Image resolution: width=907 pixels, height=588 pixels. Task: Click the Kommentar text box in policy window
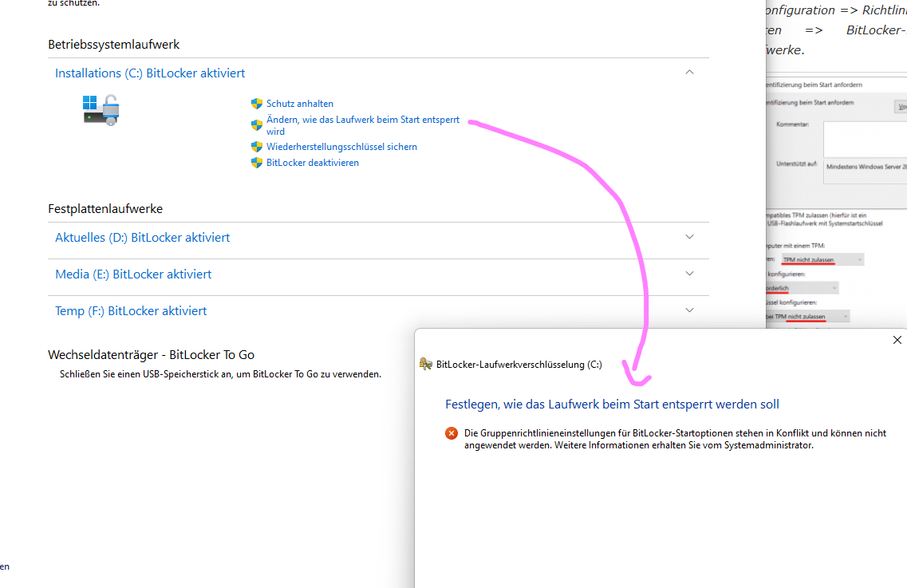coord(865,139)
